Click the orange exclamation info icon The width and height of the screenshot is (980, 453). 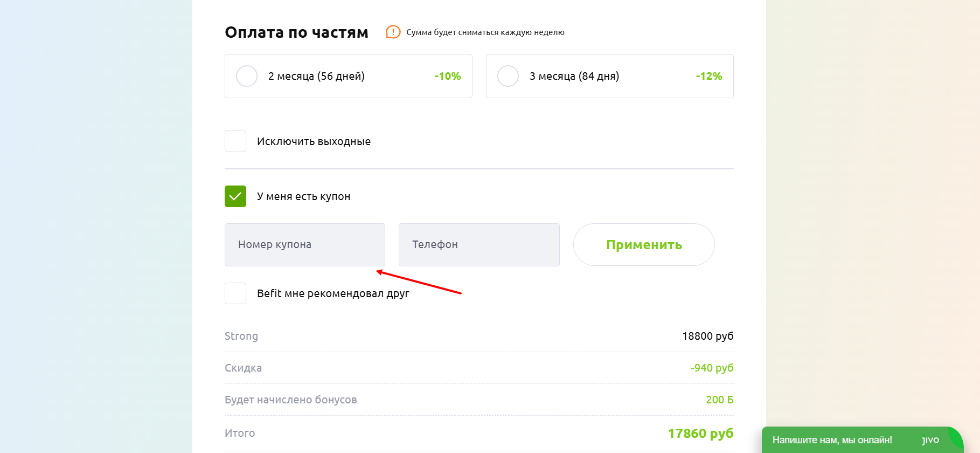click(393, 32)
